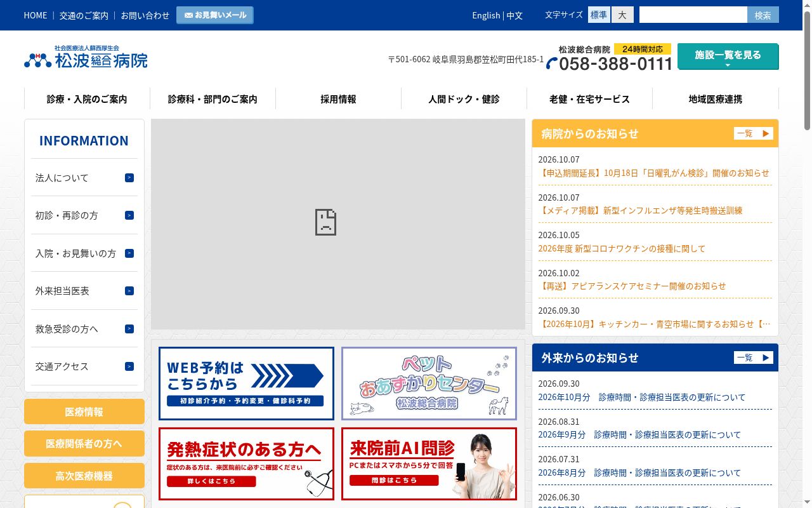
Task: Open the 高次医療機器 button
Action: 84,476
